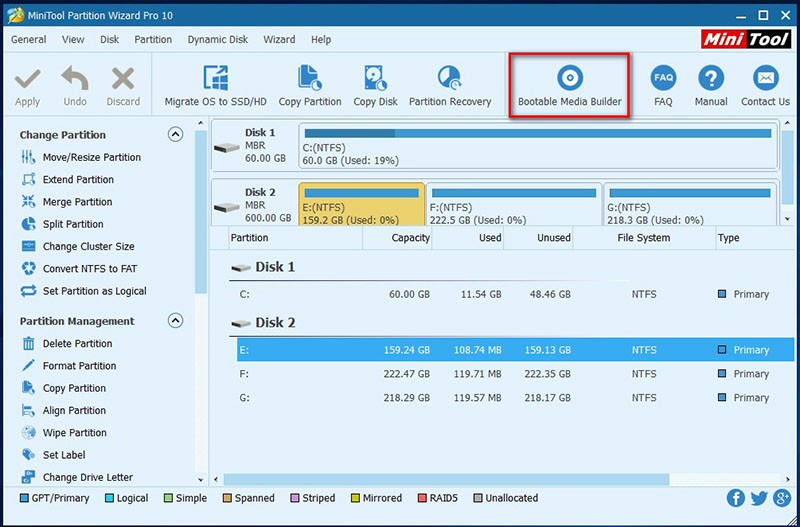Click the Discard X icon
This screenshot has height=527, width=800.
(123, 80)
